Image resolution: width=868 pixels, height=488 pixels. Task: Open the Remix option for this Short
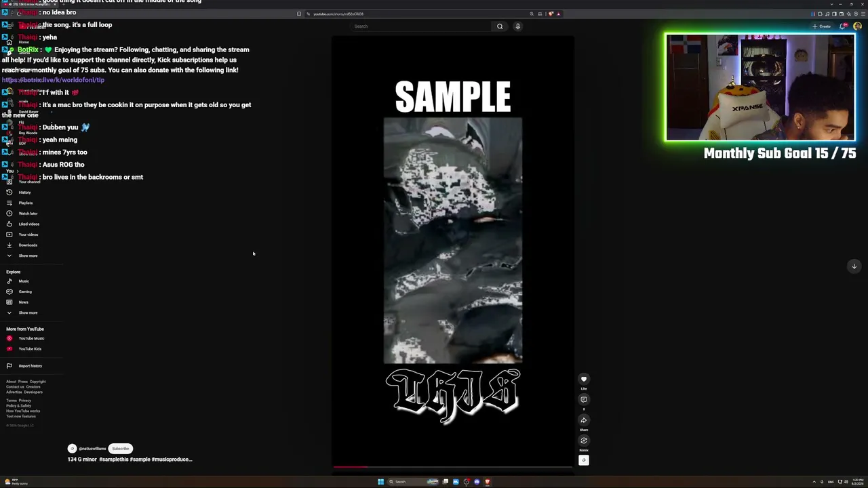[583, 441]
